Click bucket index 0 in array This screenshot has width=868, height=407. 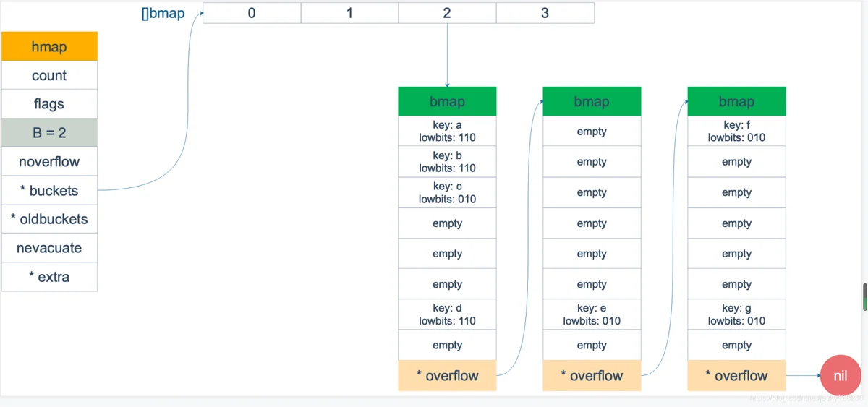click(x=252, y=13)
